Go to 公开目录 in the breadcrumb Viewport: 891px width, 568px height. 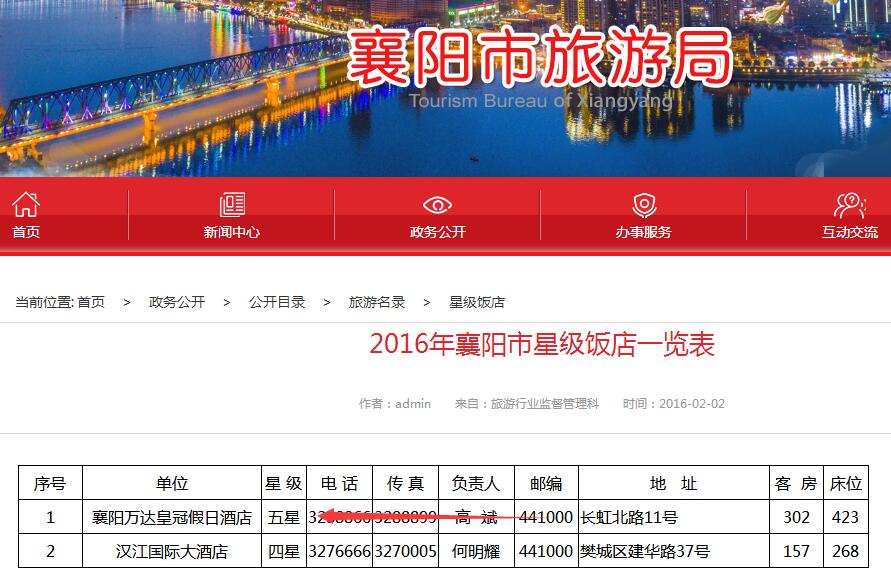277,302
